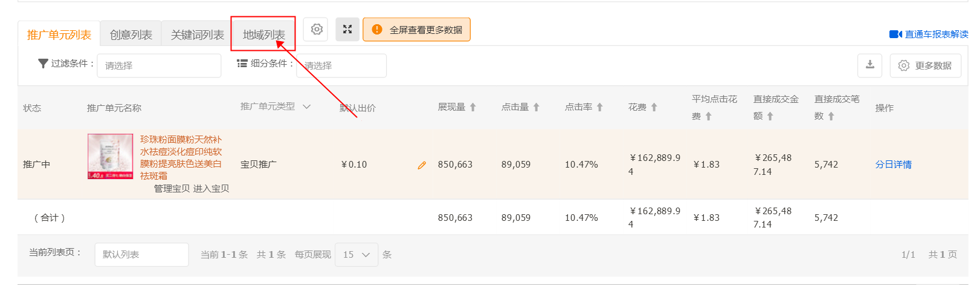980x285 pixels.
Task: Click the list icon beside 细分条件
Action: pyautogui.click(x=242, y=63)
